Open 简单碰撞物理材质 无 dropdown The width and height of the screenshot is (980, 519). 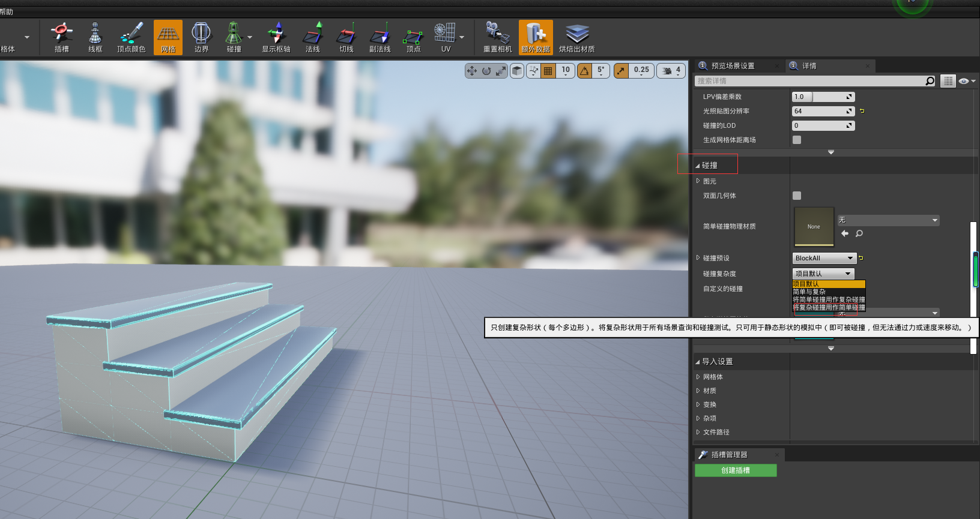[x=888, y=220]
